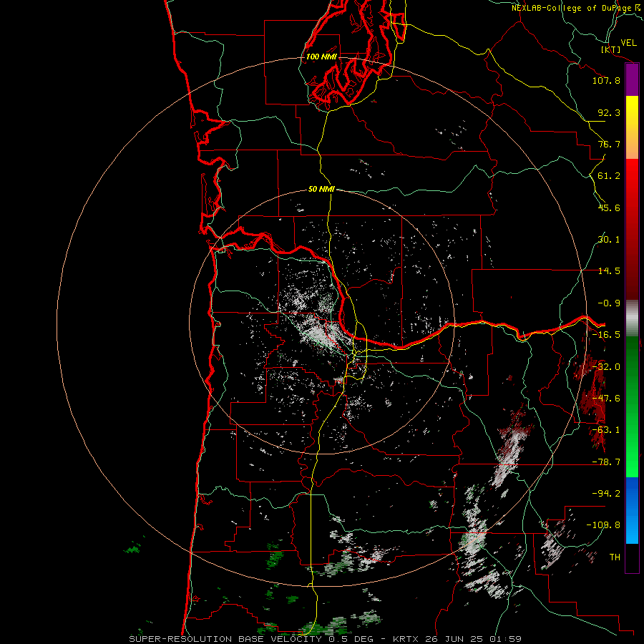644x644 pixels.
Task: Click the [KT] units label
Action: pyautogui.click(x=611, y=49)
